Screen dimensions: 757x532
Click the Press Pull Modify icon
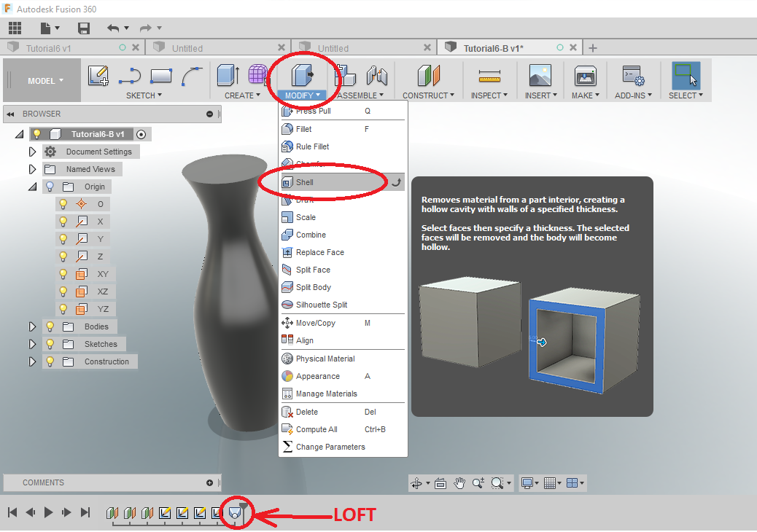pyautogui.click(x=303, y=75)
